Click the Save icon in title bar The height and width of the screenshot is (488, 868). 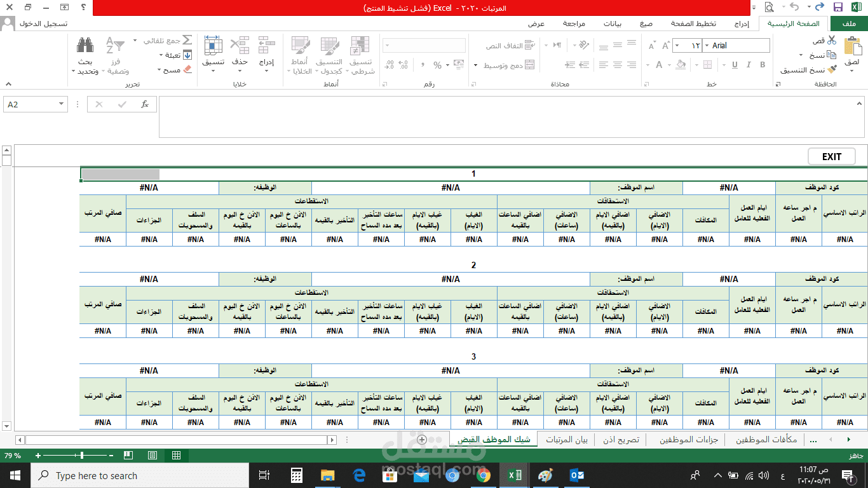pos(837,8)
